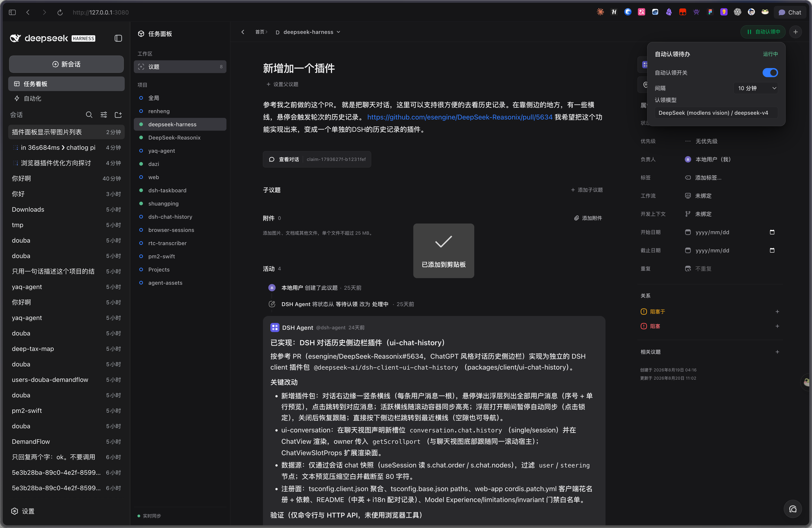This screenshot has height=528, width=812.
Task: Open the Downloads conversation
Action: coord(66,209)
